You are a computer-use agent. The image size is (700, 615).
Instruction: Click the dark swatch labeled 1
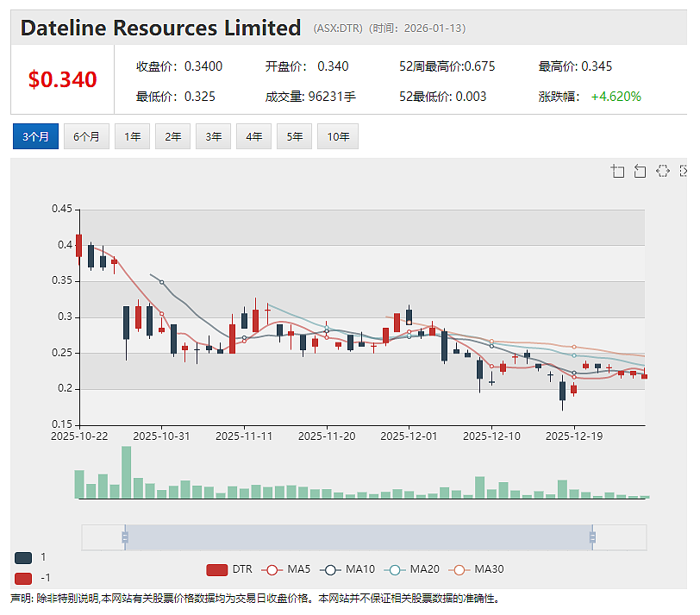23,558
